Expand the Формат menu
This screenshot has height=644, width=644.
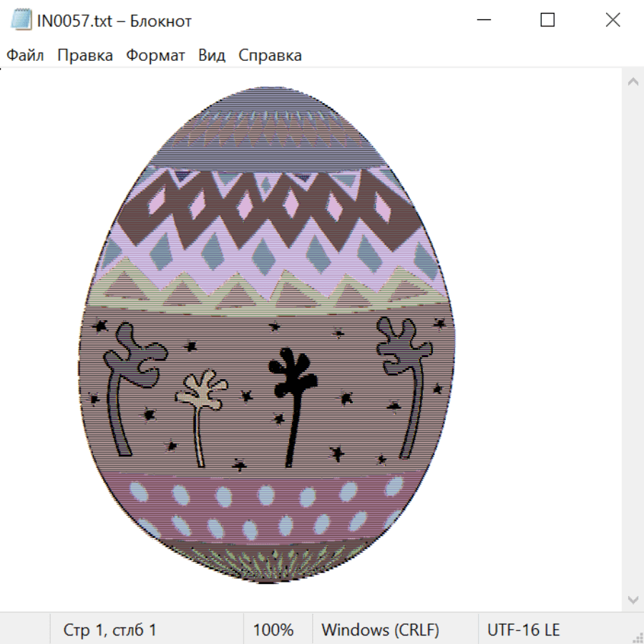point(155,56)
